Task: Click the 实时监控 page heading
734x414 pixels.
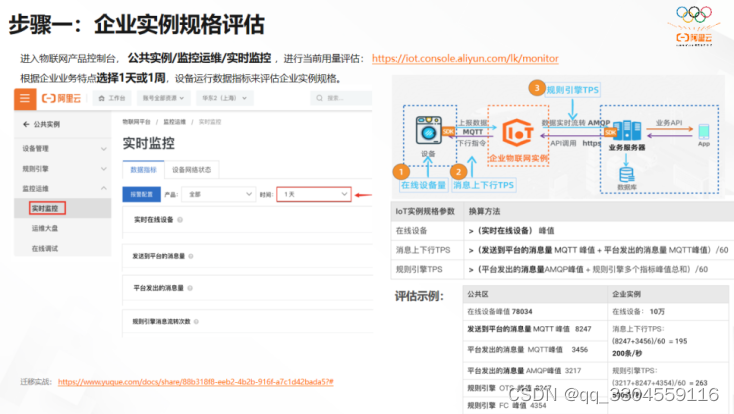Action: pyautogui.click(x=148, y=143)
